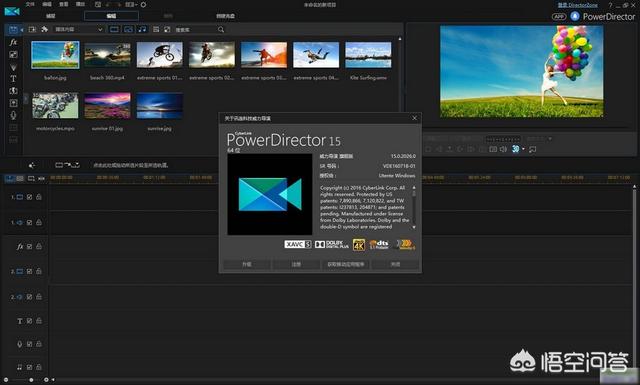The width and height of the screenshot is (640, 385).
Task: Open the layout dropdown in top bar
Action: click(130, 4)
